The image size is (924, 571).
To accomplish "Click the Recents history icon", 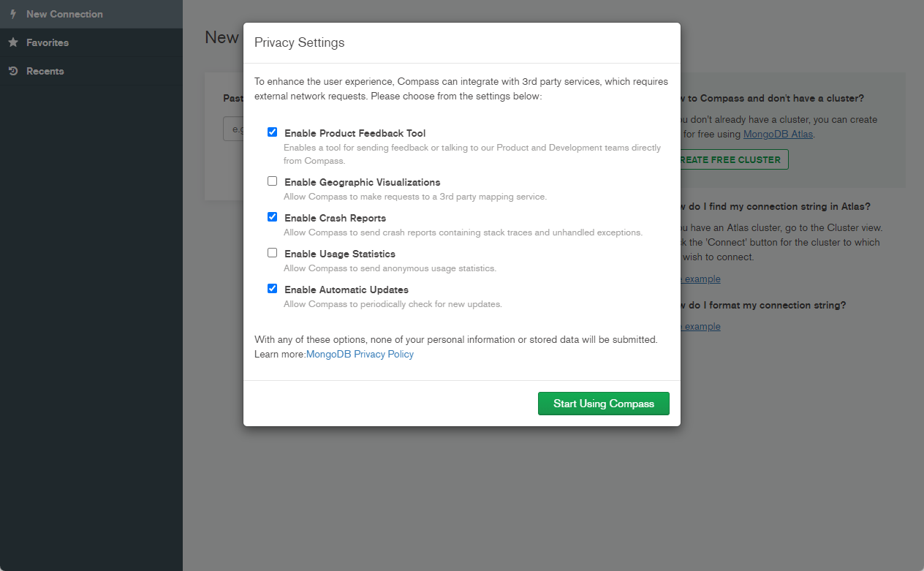I will [x=13, y=71].
